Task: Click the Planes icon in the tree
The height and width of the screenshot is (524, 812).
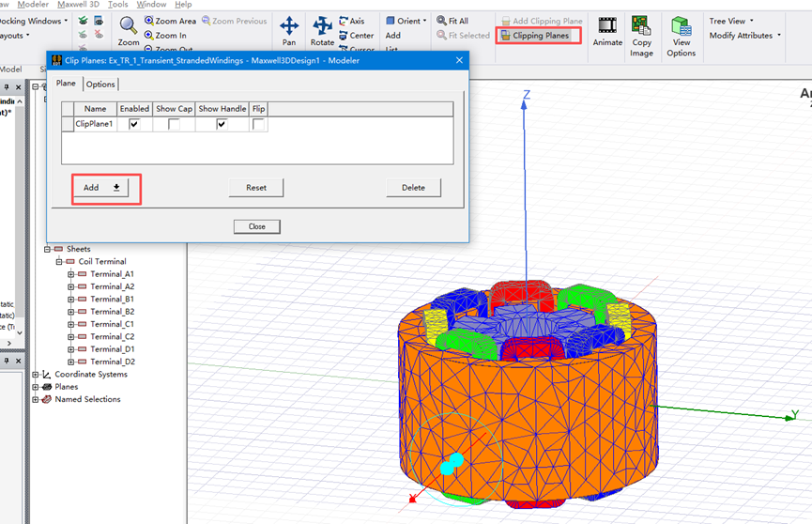Action: point(47,387)
